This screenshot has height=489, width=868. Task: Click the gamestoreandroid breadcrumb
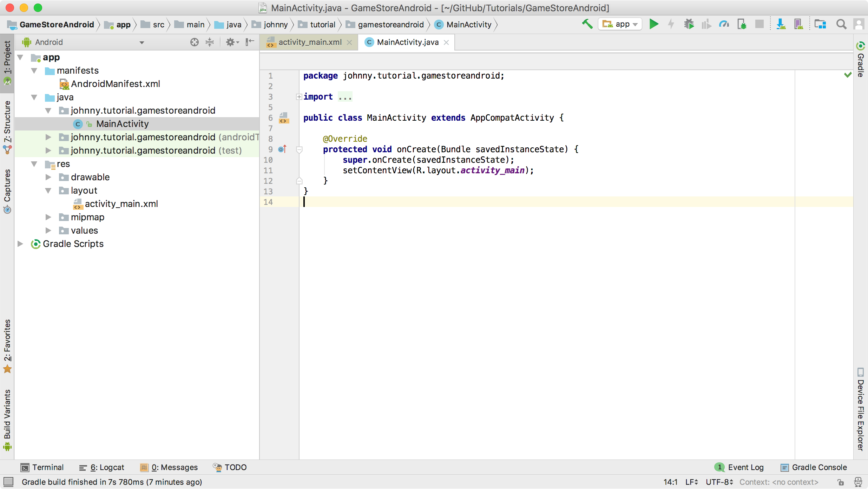click(385, 25)
